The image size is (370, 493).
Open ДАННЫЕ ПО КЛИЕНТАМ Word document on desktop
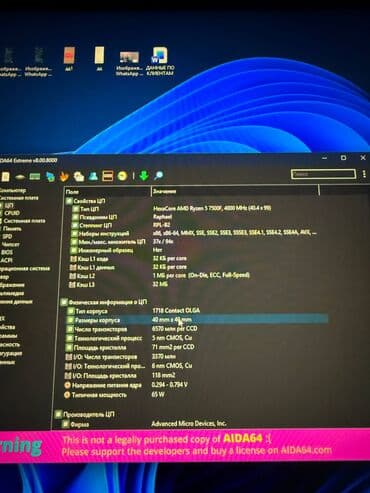[x=160, y=61]
